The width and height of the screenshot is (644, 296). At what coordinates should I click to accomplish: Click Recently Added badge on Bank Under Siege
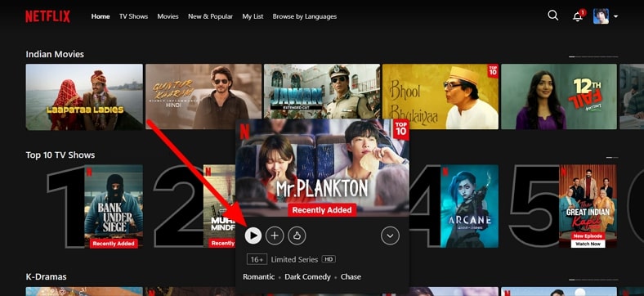coord(114,244)
